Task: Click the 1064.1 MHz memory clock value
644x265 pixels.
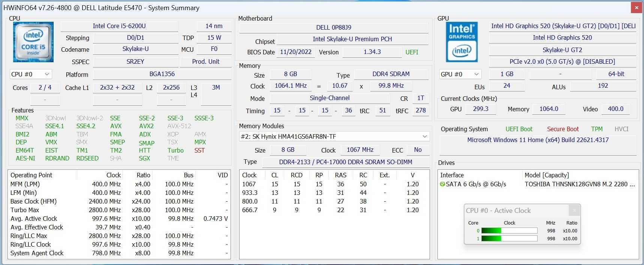Action: (x=291, y=86)
